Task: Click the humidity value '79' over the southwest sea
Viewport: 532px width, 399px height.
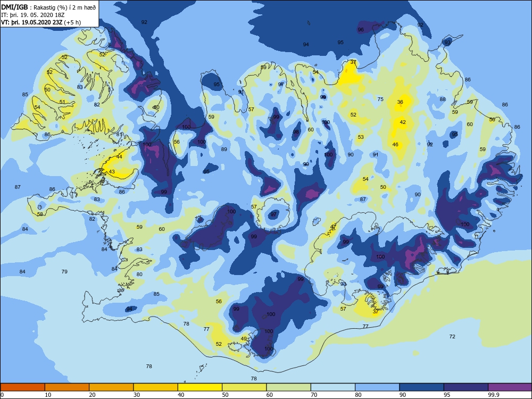Action: (x=64, y=271)
